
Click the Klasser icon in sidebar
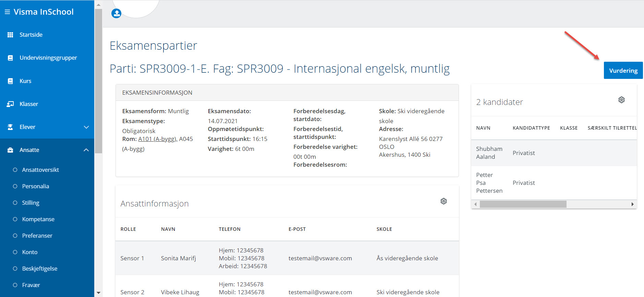10,104
